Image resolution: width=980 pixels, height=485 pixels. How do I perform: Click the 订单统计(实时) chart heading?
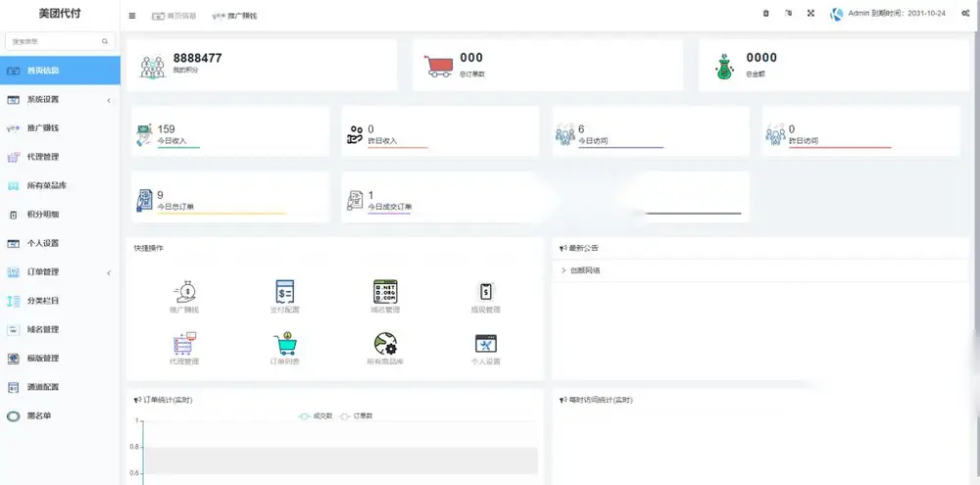click(x=168, y=400)
